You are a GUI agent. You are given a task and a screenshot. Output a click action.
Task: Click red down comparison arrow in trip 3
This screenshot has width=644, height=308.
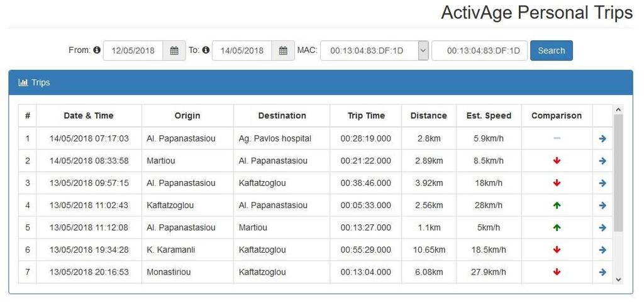coord(557,183)
